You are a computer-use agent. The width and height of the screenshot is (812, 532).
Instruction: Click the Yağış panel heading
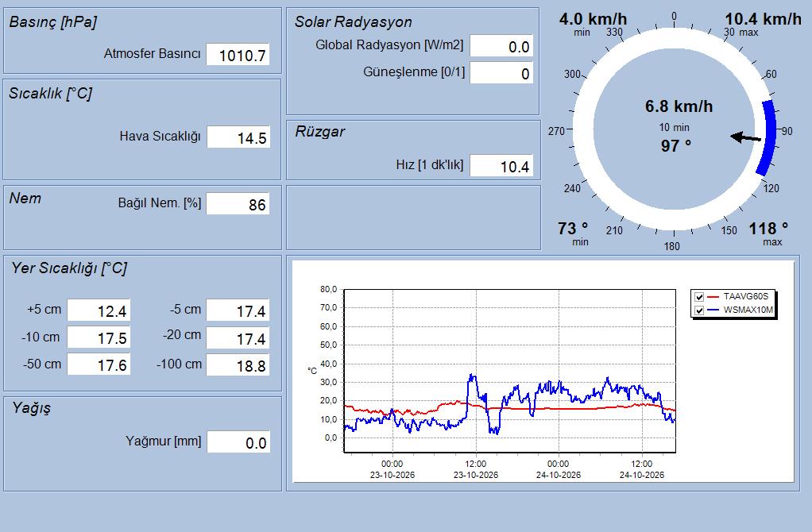(x=32, y=408)
